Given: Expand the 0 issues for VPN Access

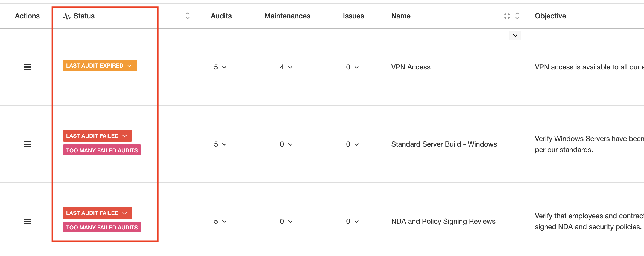Looking at the screenshot, I should (x=353, y=67).
